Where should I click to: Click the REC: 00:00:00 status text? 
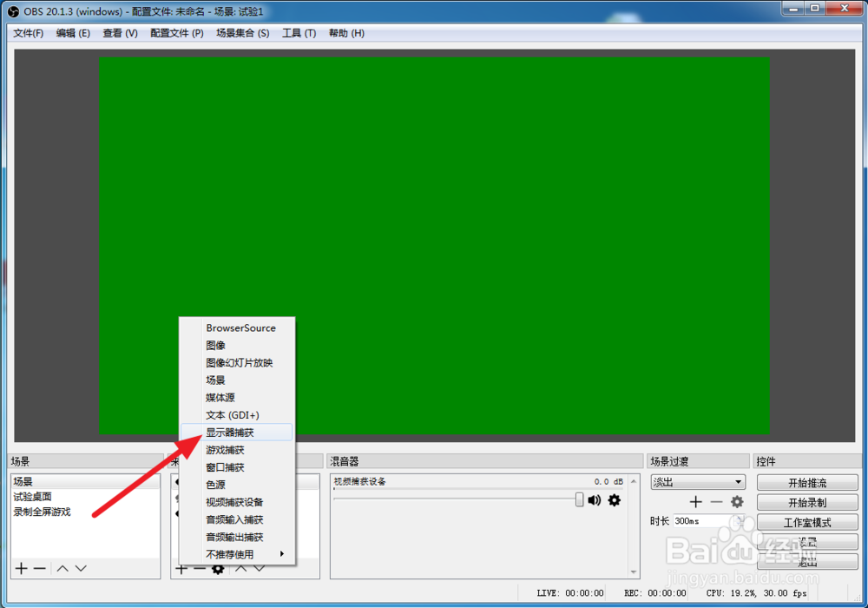654,593
